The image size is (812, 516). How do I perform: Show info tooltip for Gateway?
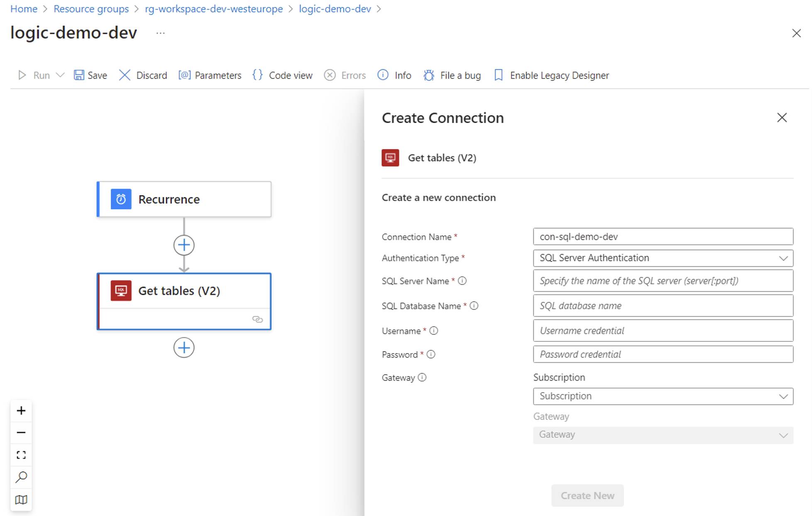(422, 377)
